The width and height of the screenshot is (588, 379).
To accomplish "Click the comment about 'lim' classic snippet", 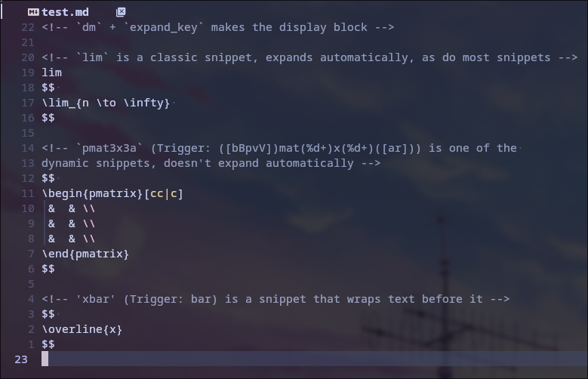I will (309, 57).
